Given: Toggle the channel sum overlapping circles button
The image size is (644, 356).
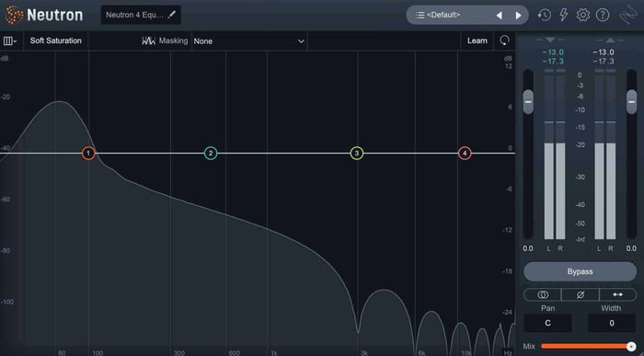Looking at the screenshot, I should point(543,294).
